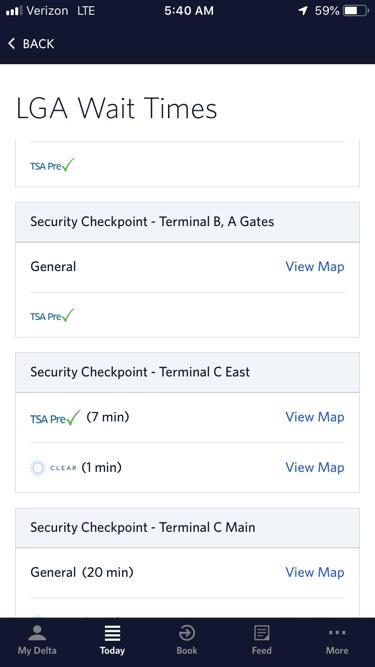Tap the TSA Pre logo showing 7 min
The width and height of the screenshot is (375, 667).
(x=55, y=418)
